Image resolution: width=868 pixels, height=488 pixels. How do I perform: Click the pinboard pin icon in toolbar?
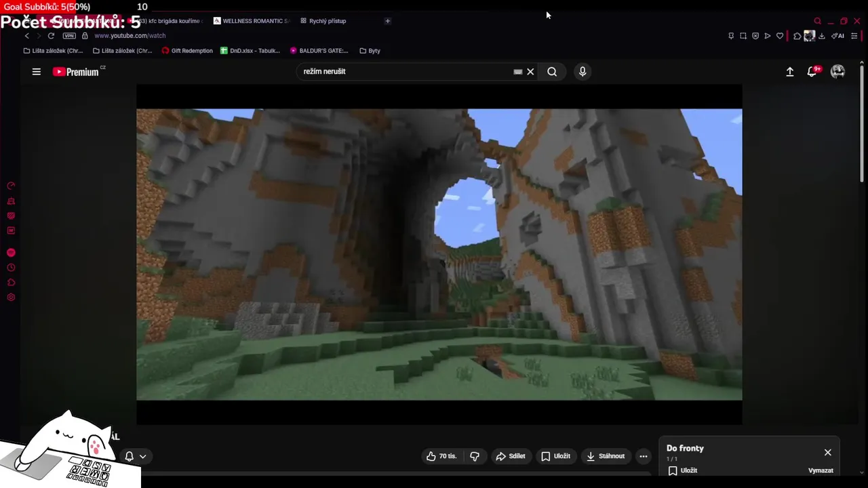point(731,36)
